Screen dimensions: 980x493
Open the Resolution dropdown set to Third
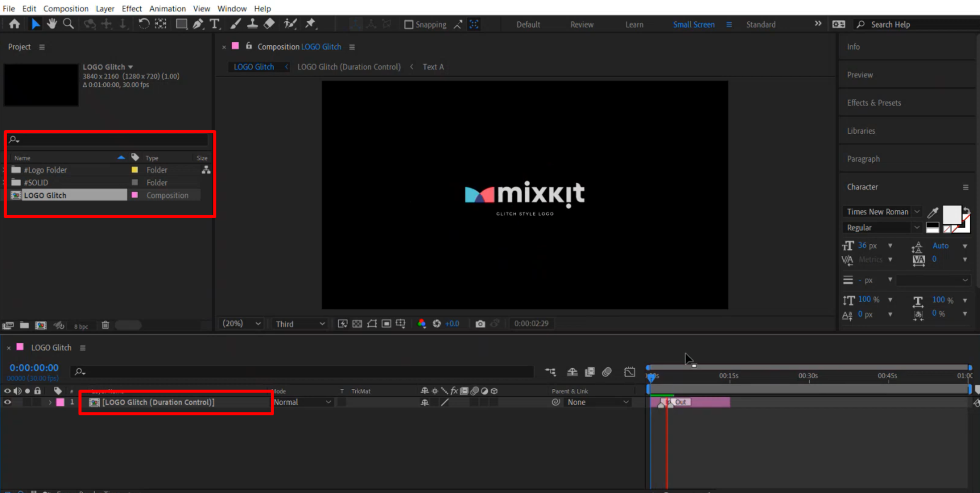click(x=299, y=324)
